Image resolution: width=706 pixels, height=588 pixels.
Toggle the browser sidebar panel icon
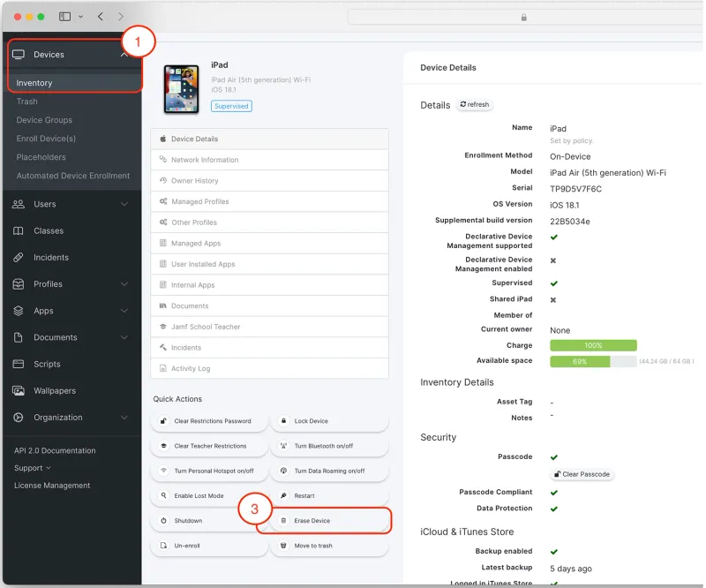click(64, 17)
